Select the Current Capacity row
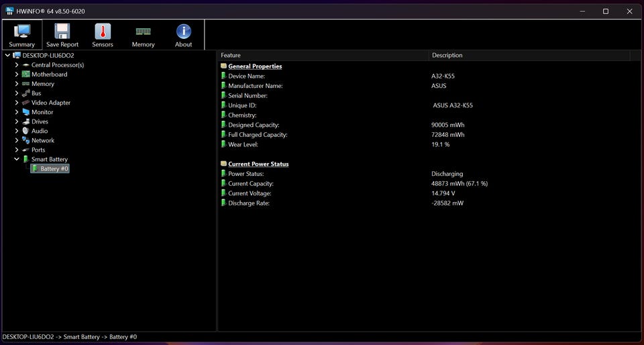Viewport: 644px width, 345px height. pos(429,184)
